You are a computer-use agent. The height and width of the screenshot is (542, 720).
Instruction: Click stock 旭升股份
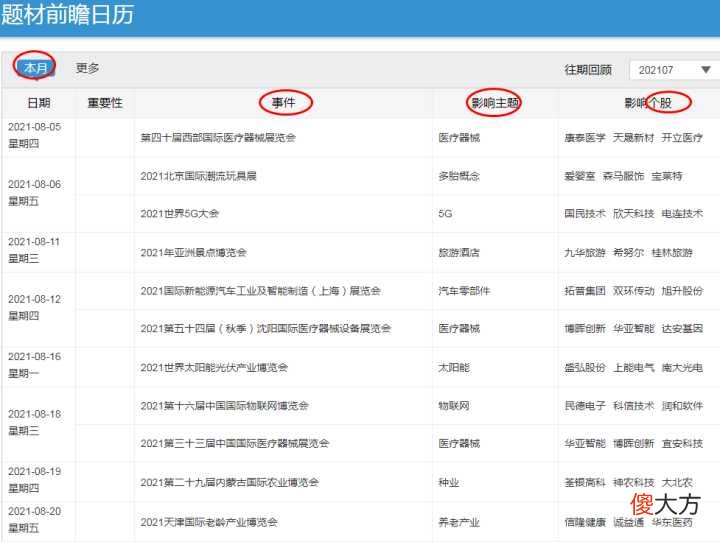[x=682, y=291]
